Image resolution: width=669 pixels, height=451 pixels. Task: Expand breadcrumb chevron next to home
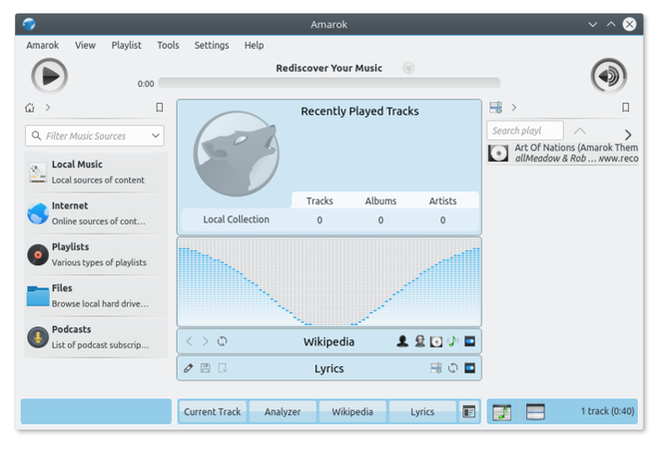[x=48, y=108]
